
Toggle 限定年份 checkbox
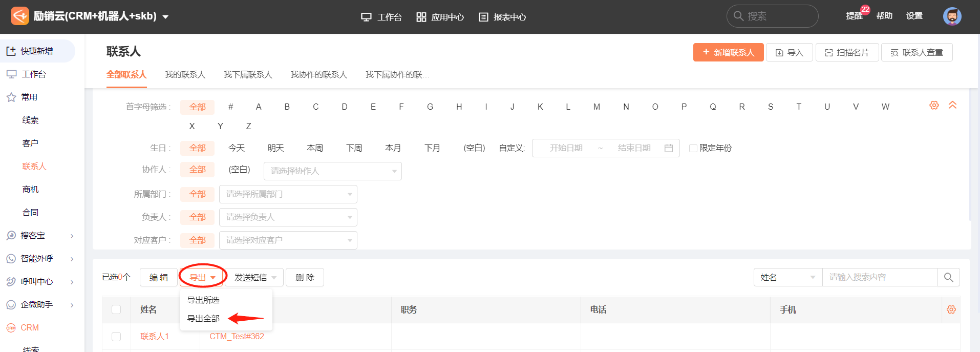pyautogui.click(x=693, y=148)
